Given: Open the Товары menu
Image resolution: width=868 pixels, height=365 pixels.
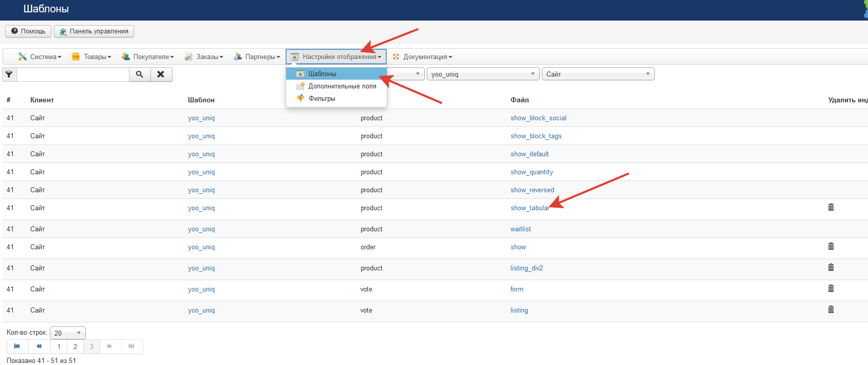Looking at the screenshot, I should point(91,57).
